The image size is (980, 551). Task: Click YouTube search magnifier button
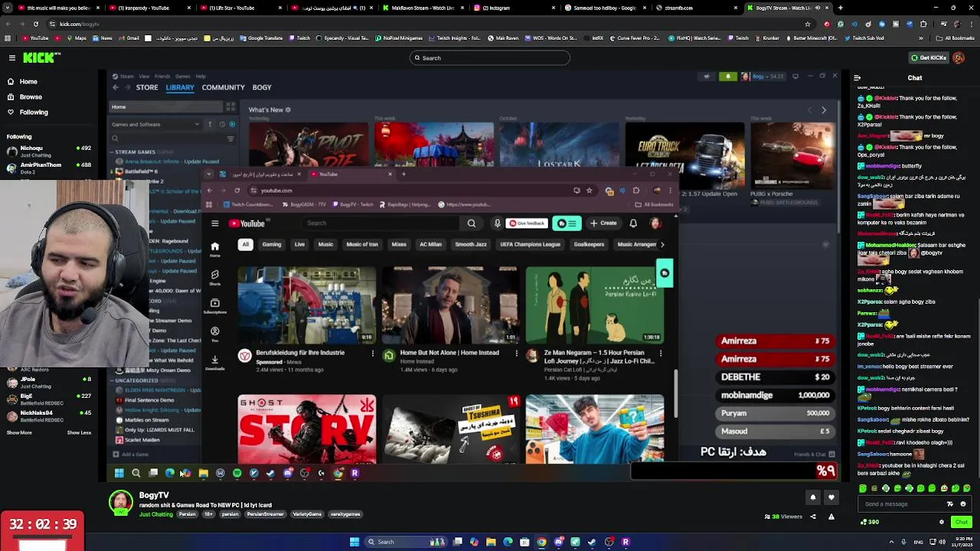point(472,223)
